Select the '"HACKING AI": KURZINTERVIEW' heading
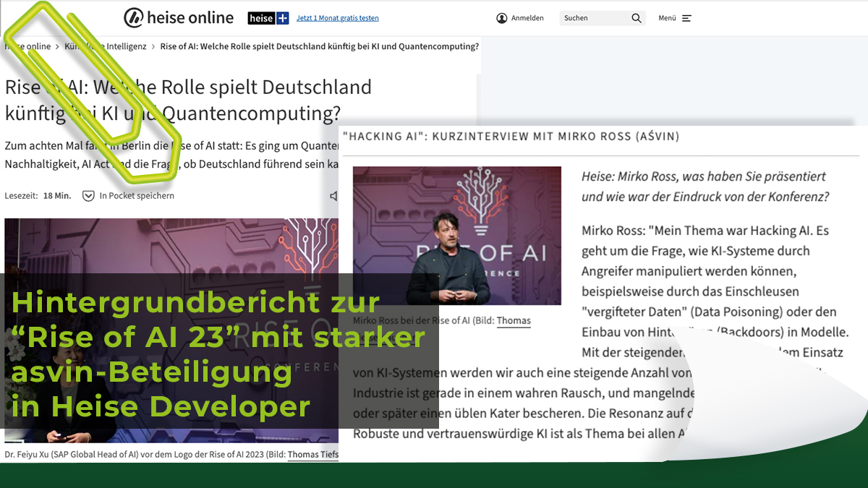Viewport: 868px width, 488px height. tap(511, 136)
